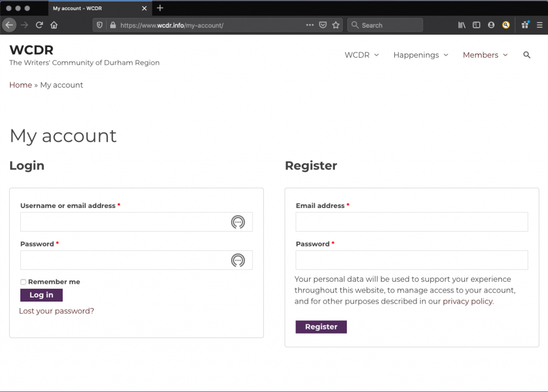Screen dimensions: 548x392
Task: Click the Register button
Action: (x=321, y=327)
